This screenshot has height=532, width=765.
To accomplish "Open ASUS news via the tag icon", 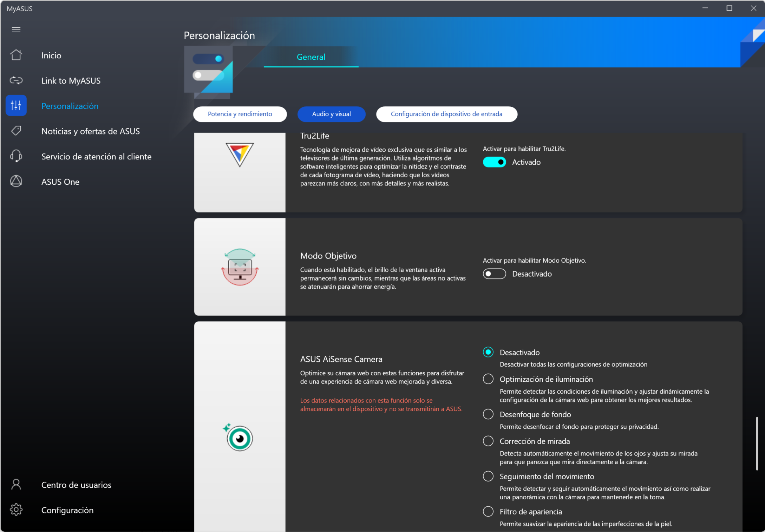I will click(x=16, y=131).
